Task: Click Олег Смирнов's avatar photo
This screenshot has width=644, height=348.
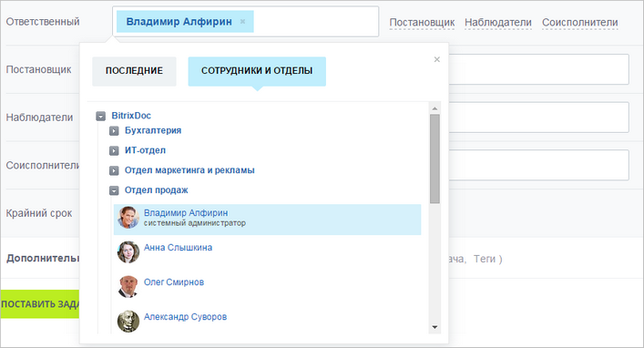Action: point(128,286)
